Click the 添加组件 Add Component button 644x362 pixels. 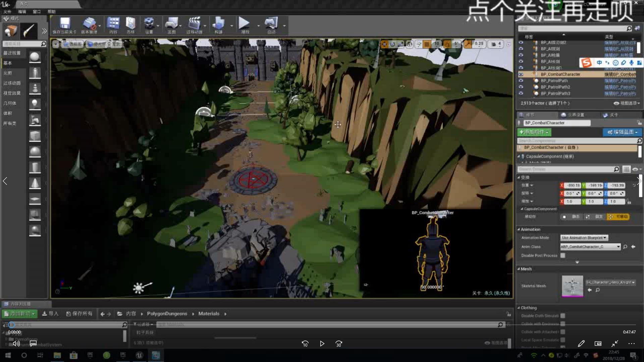point(534,132)
